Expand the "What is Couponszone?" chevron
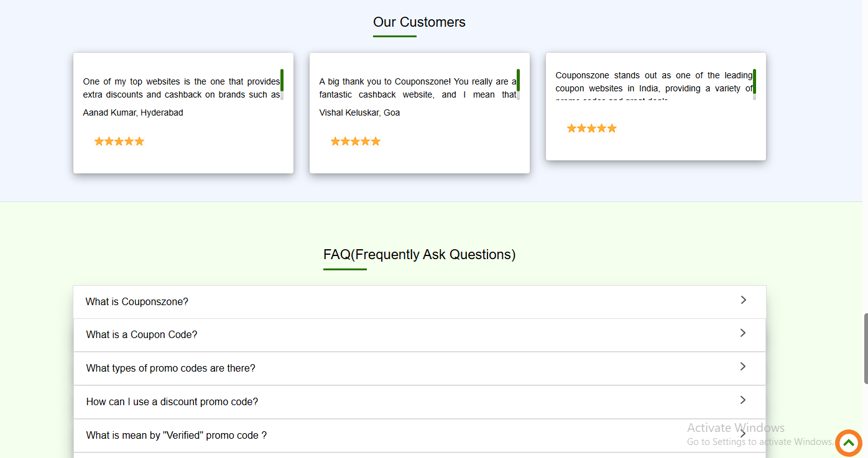 pos(743,300)
